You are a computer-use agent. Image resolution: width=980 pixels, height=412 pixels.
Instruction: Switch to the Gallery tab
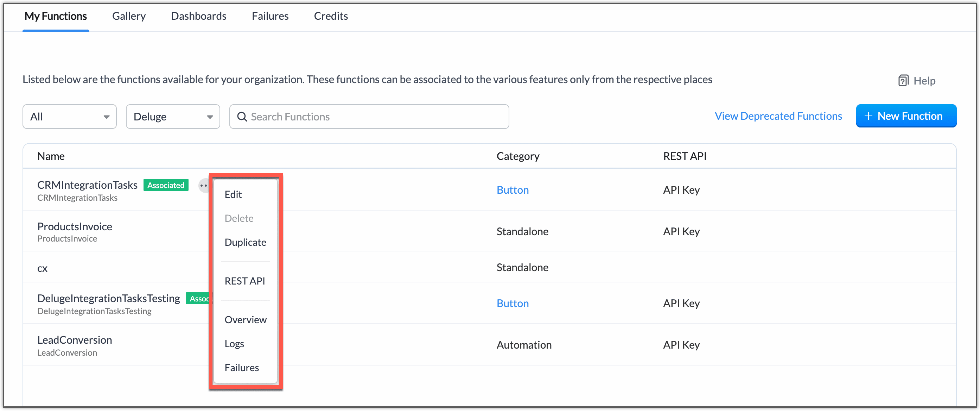[129, 16]
